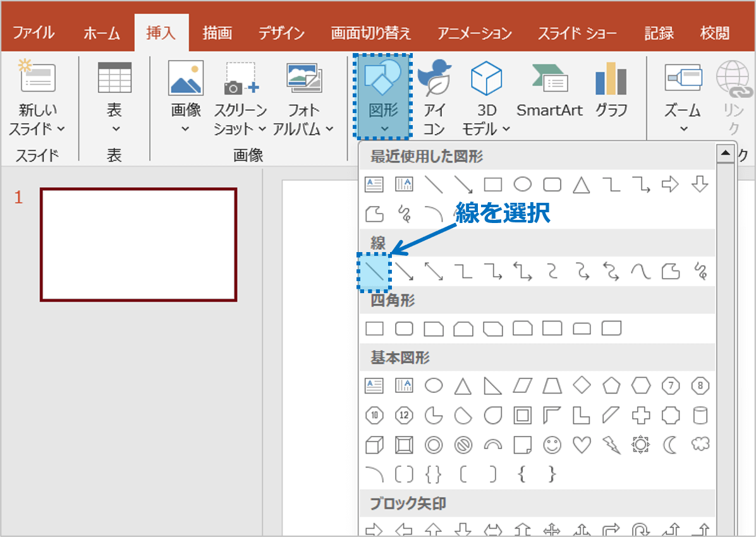
Task: Open the 校閲 tab
Action: [x=714, y=33]
